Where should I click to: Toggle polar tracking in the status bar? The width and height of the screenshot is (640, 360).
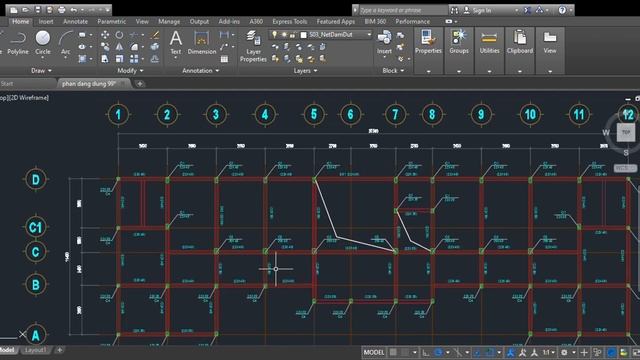pos(438,352)
